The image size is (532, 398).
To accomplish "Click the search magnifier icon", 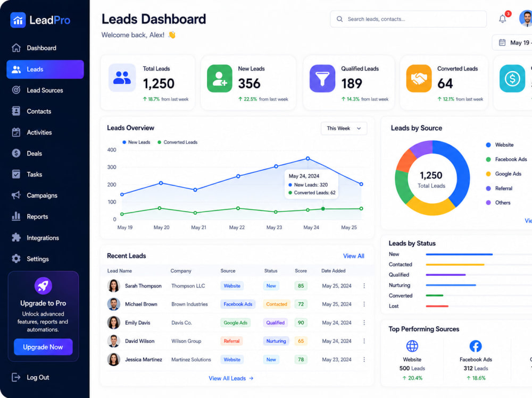I will [339, 19].
